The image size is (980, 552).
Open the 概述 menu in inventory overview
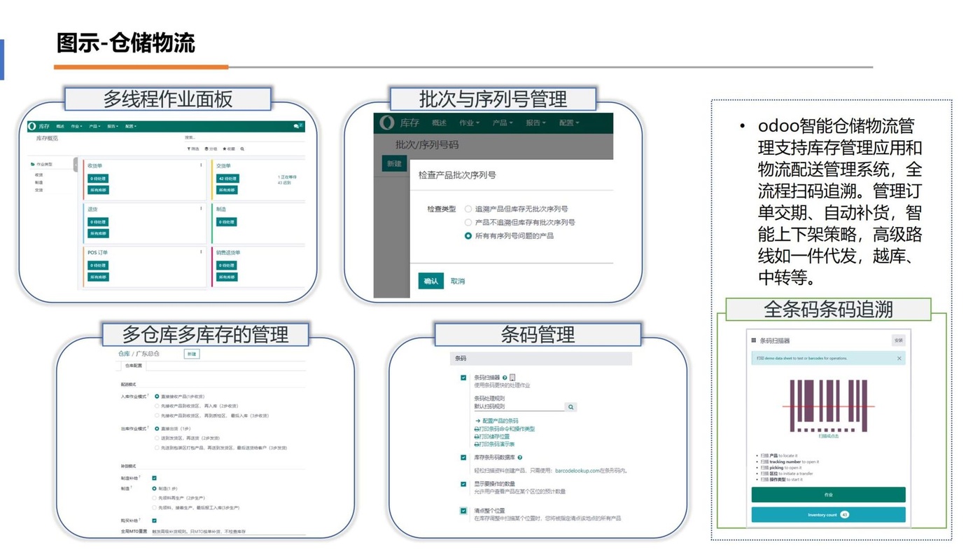(x=60, y=127)
